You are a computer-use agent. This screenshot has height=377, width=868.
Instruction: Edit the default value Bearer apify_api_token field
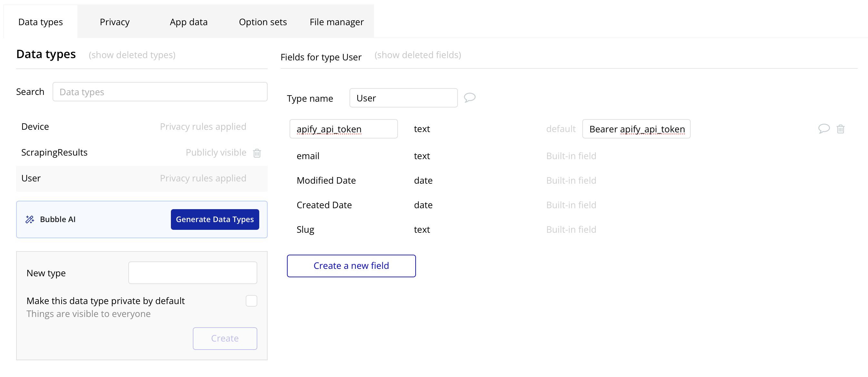coord(636,129)
